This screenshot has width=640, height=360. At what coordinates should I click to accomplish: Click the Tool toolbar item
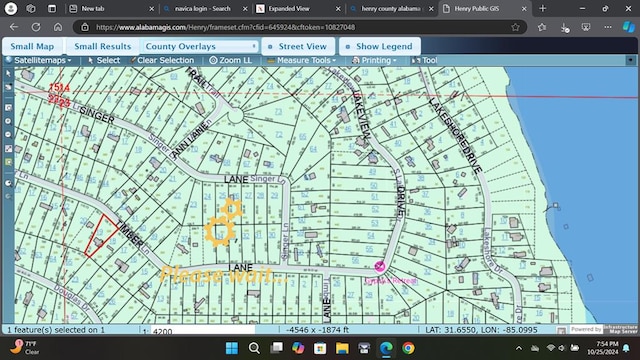pos(424,60)
